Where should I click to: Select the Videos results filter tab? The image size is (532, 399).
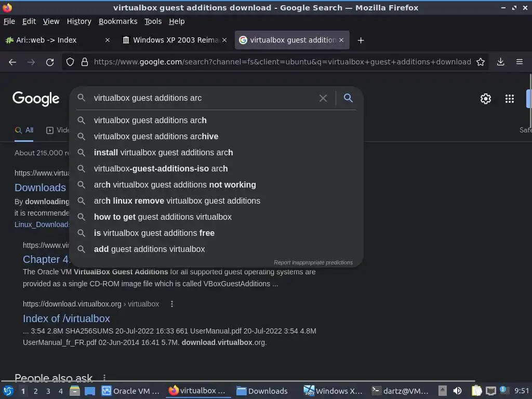tap(58, 130)
